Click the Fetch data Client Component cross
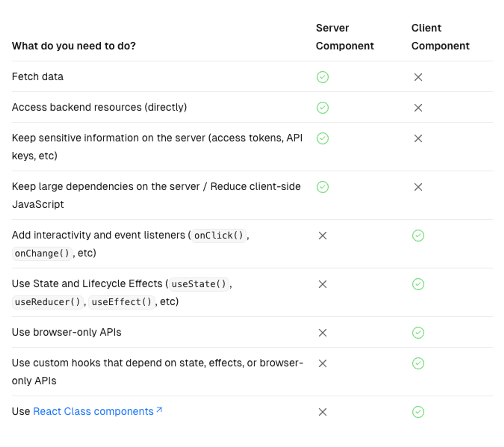This screenshot has width=504, height=447. (418, 77)
